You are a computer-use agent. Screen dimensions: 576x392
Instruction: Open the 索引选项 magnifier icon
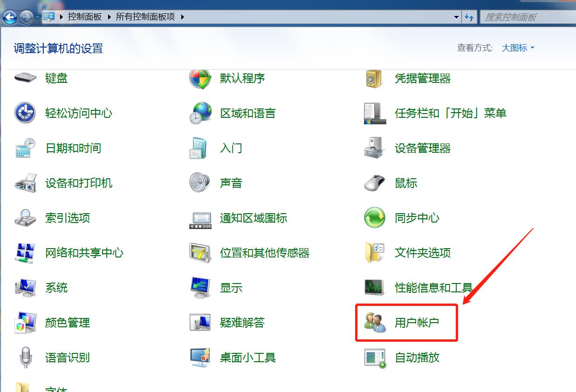point(25,218)
